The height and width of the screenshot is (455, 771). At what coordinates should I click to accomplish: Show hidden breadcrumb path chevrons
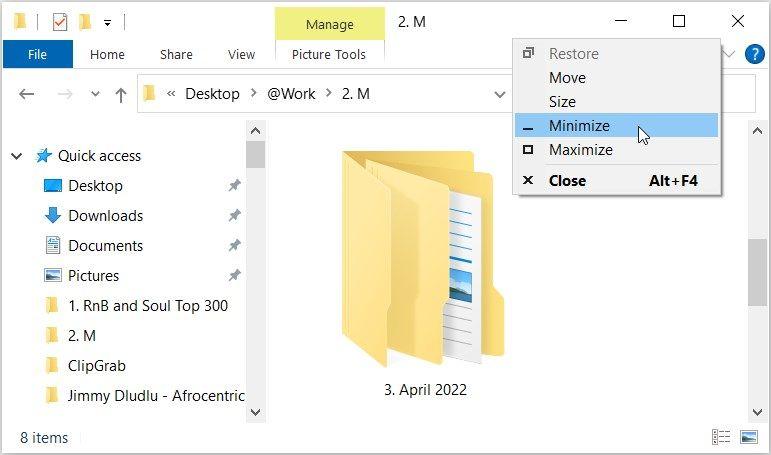[x=171, y=93]
